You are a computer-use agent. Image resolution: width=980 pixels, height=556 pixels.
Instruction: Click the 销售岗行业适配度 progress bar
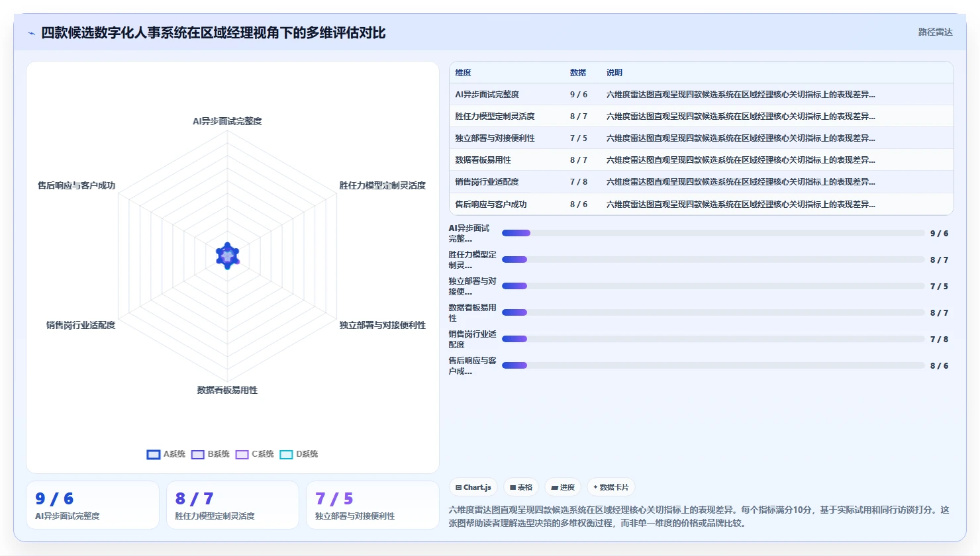pyautogui.click(x=713, y=339)
